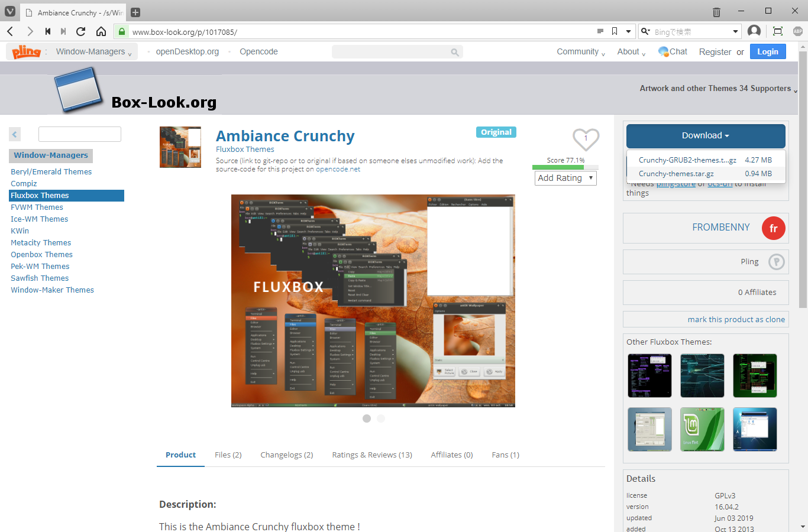This screenshot has height=532, width=808.
Task: Toggle the Download dropdown button
Action: click(x=706, y=135)
